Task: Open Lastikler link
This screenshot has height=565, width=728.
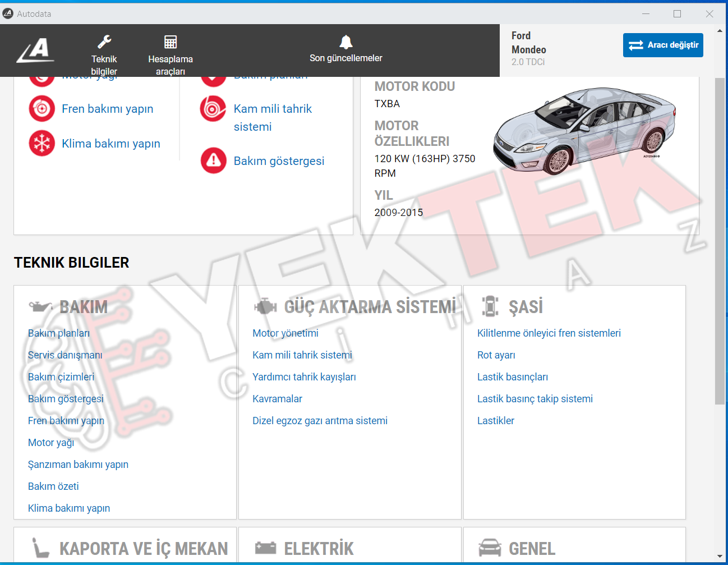Action: (x=496, y=421)
